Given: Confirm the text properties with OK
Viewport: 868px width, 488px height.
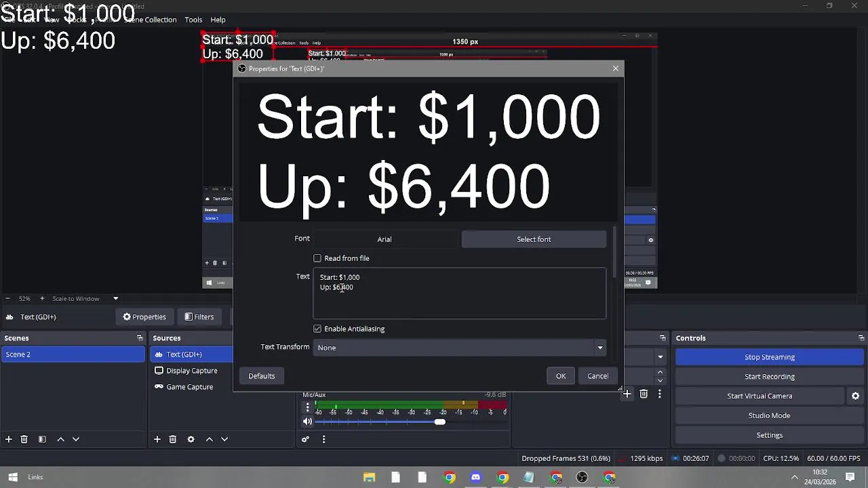Looking at the screenshot, I should coord(561,376).
